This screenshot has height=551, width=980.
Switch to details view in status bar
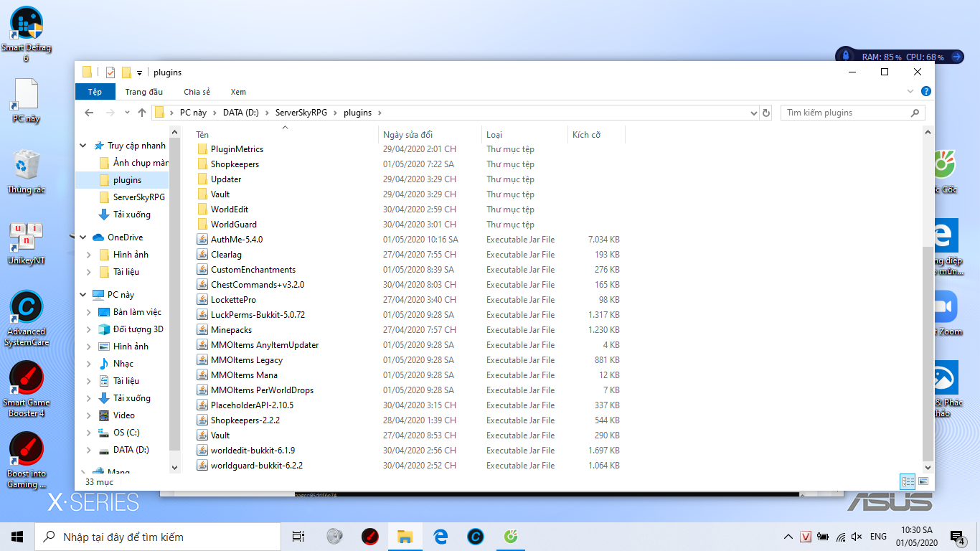[x=908, y=481]
